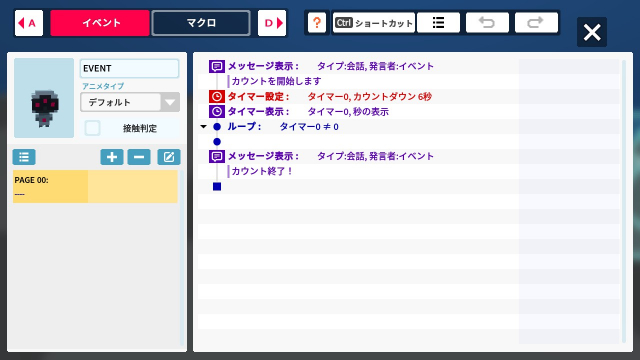Open command list icon in top toolbar
This screenshot has width=640, height=360.
pyautogui.click(x=438, y=22)
